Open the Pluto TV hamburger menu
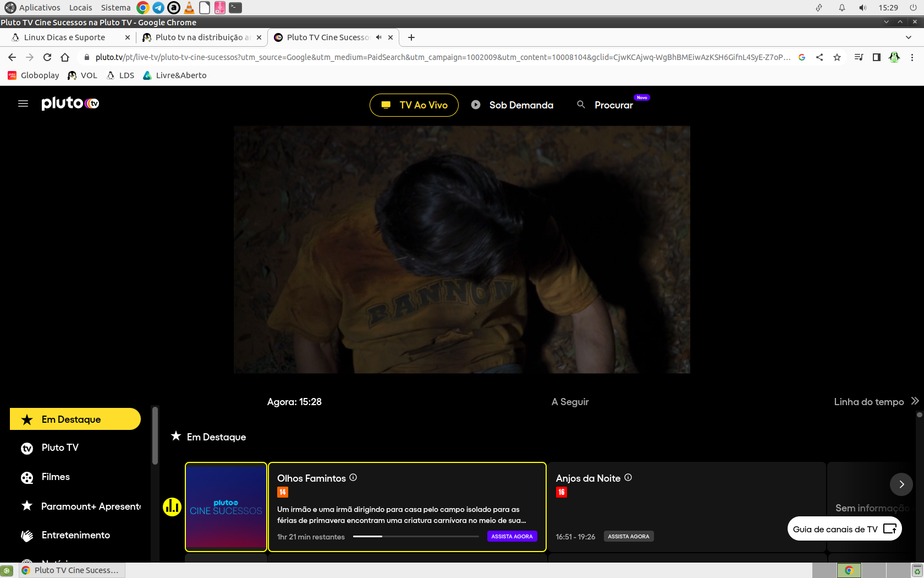This screenshot has height=578, width=924. [x=23, y=103]
